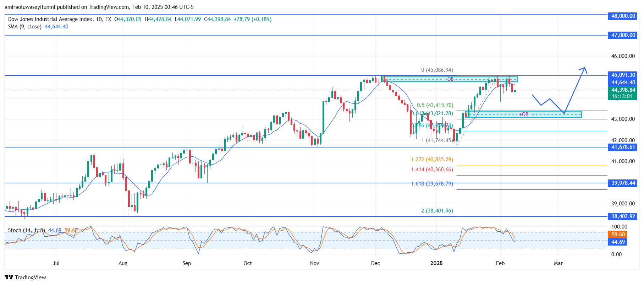
Task: Select the 39,978.44 level tag
Action: tap(622, 183)
